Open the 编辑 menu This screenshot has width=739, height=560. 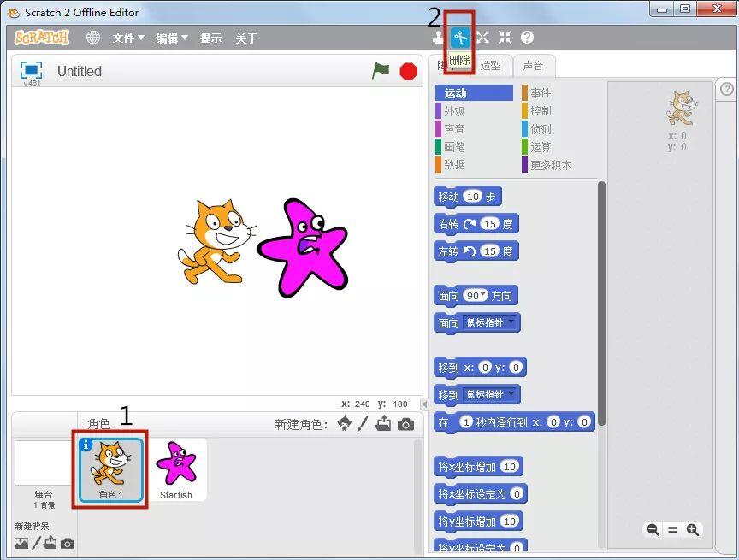coord(172,38)
